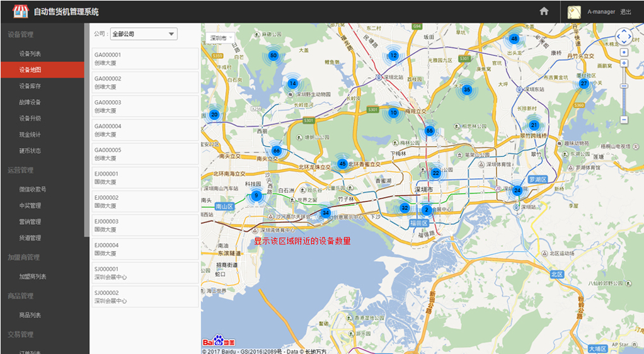This screenshot has width=644, height=354.
Task: Click the home icon in top bar
Action: coord(544,11)
